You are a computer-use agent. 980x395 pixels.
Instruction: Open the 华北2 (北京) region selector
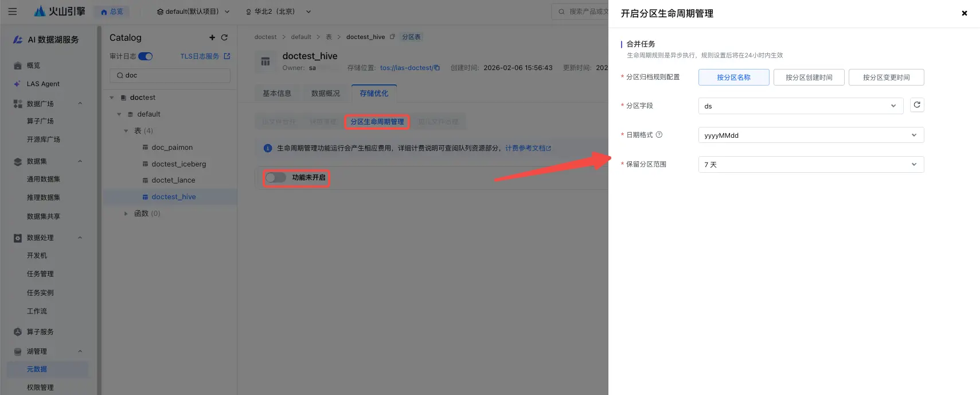pyautogui.click(x=278, y=11)
